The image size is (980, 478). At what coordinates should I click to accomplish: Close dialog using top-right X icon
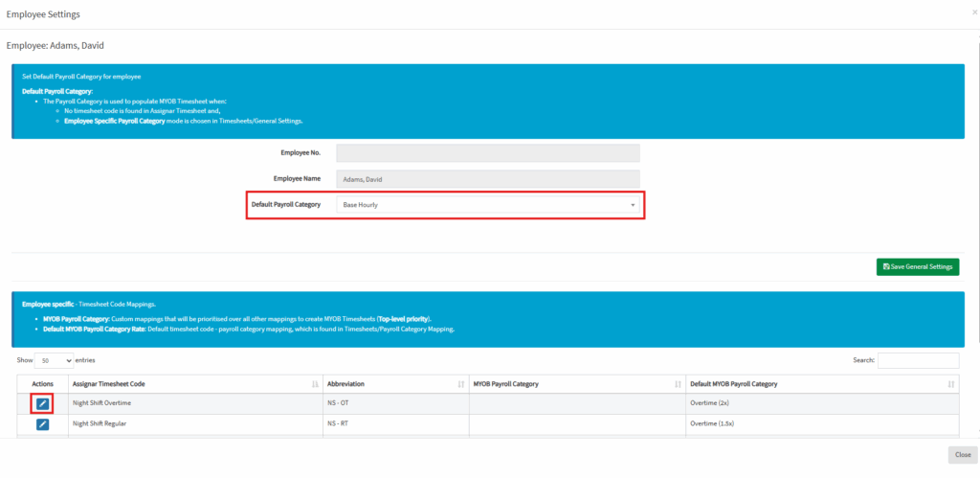tap(974, 12)
